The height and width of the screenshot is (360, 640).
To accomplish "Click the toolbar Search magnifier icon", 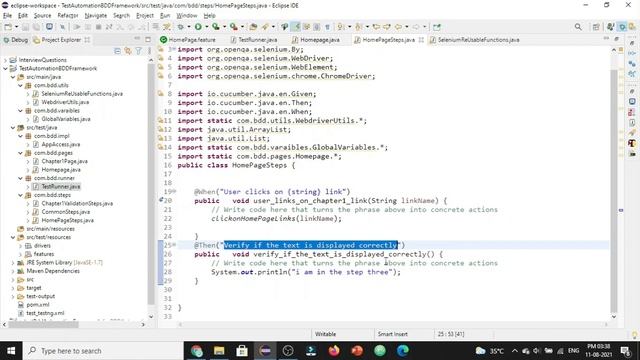I will pyautogui.click(x=578, y=27).
